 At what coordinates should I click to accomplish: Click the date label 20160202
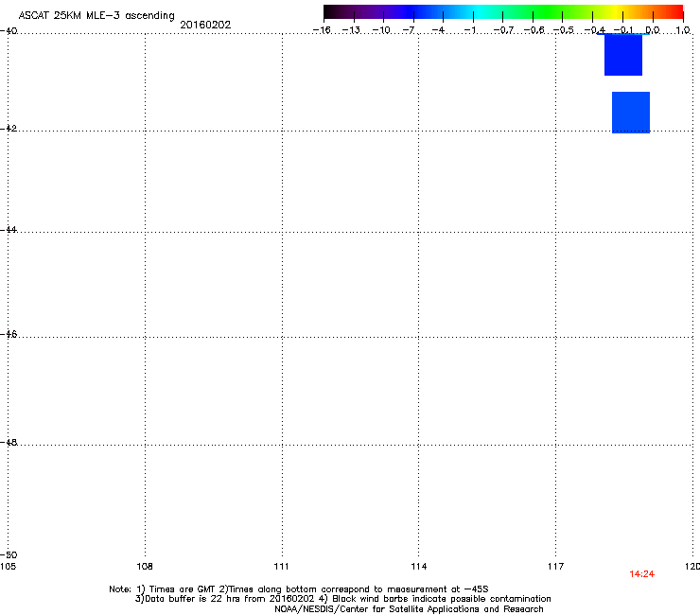pos(205,25)
